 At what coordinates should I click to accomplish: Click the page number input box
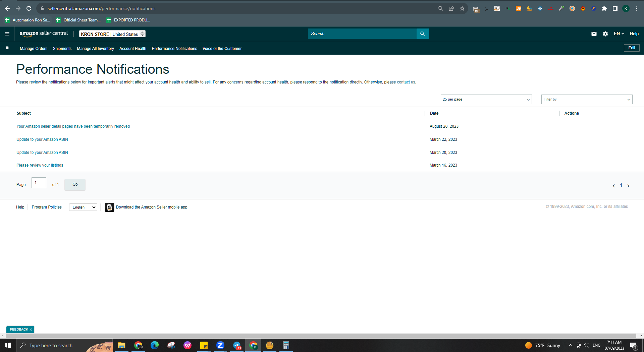39,183
